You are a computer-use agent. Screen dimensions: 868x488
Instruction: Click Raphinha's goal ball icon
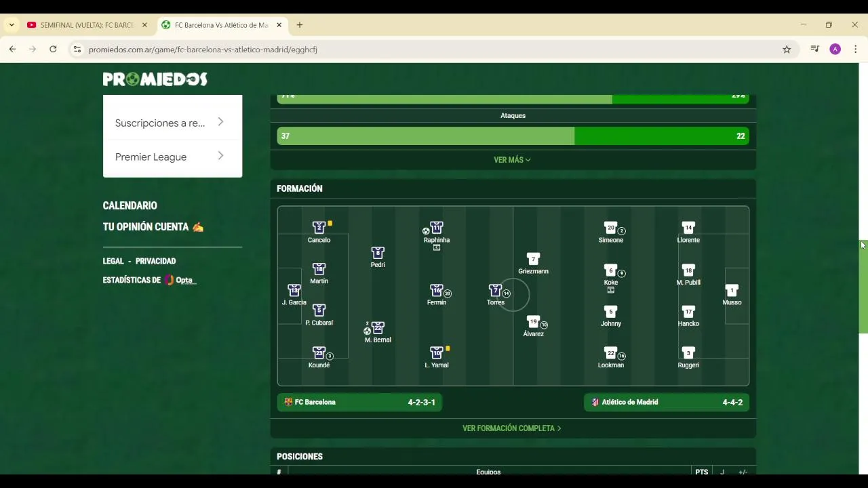(x=426, y=231)
